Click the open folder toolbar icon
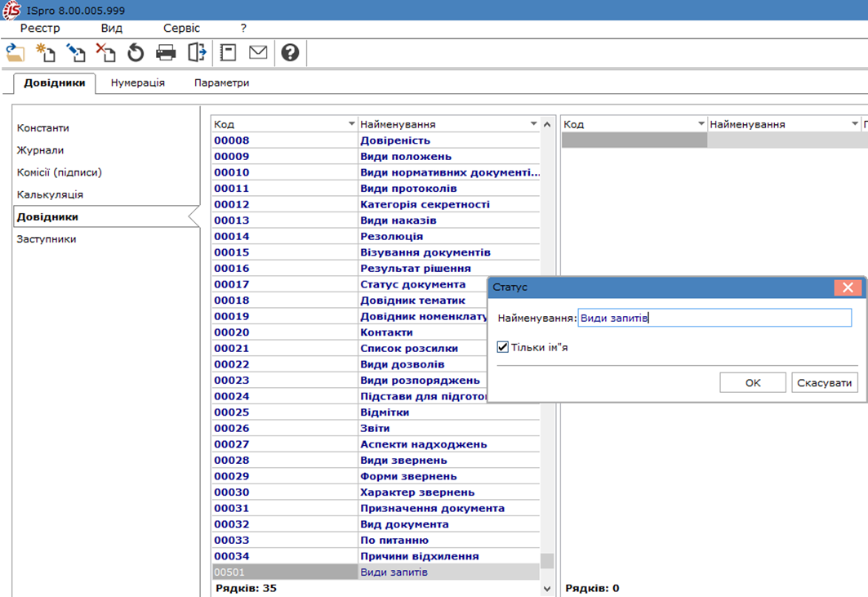 pos(16,53)
